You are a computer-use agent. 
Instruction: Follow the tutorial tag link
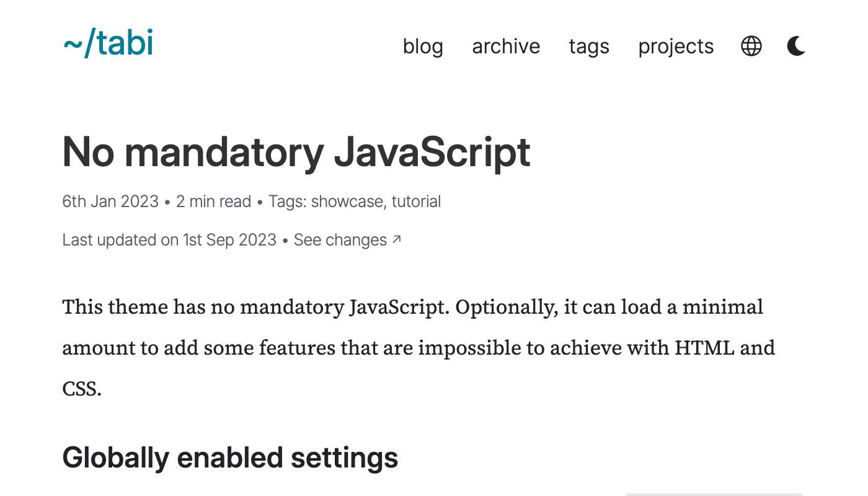click(x=416, y=201)
